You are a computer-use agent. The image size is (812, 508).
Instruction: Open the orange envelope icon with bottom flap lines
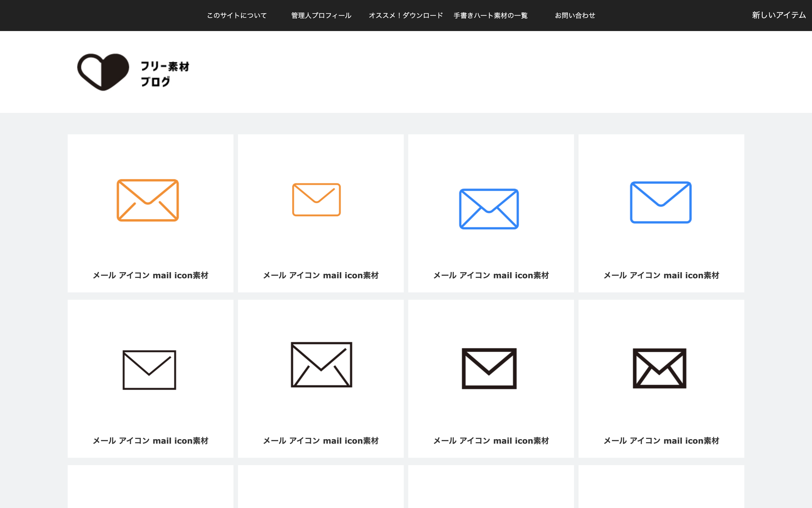click(148, 200)
